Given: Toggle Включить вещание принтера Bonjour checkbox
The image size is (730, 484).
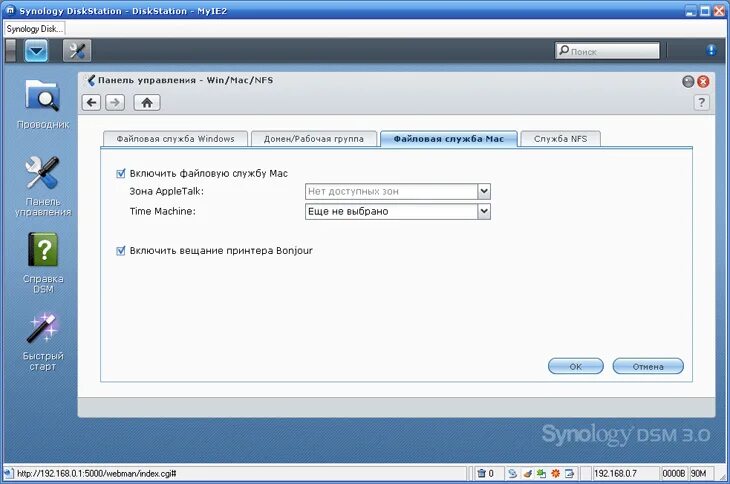Looking at the screenshot, I should click(121, 251).
